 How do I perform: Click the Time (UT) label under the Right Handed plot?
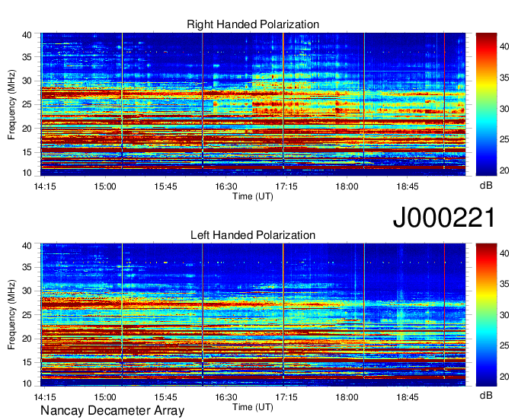pos(253,196)
